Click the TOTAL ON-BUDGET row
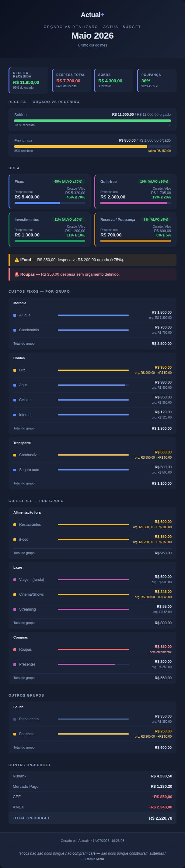Screen dimensions: 185x868 click(92, 818)
